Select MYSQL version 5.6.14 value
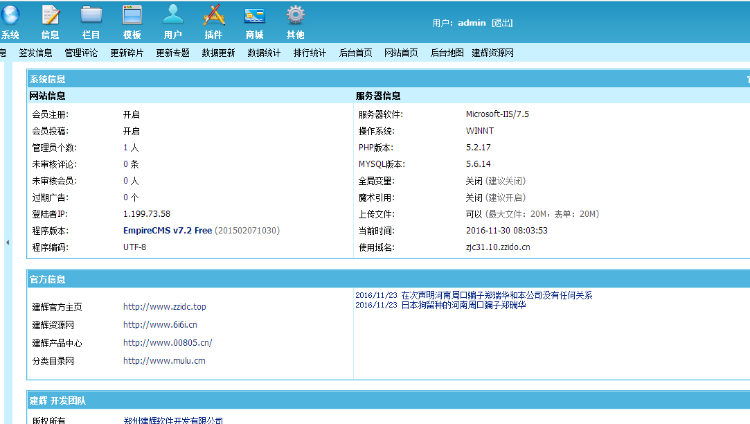Image resolution: width=750 pixels, height=424 pixels. [478, 164]
